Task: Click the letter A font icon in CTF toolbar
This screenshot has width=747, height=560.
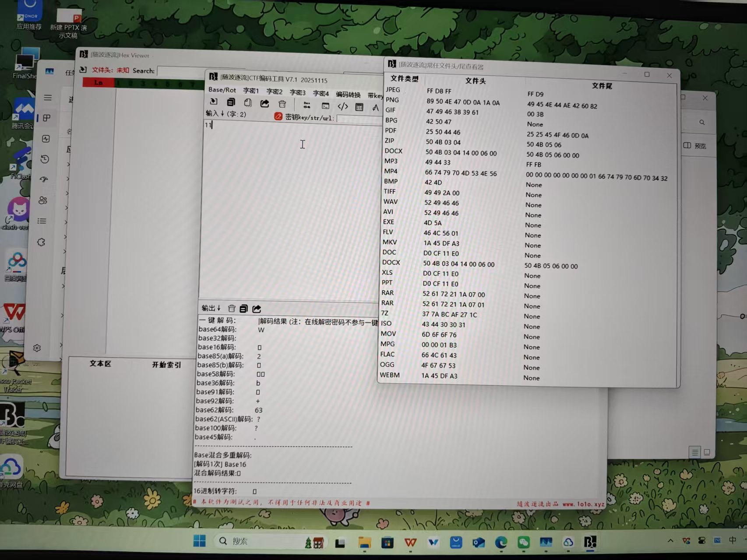Action: [375, 107]
